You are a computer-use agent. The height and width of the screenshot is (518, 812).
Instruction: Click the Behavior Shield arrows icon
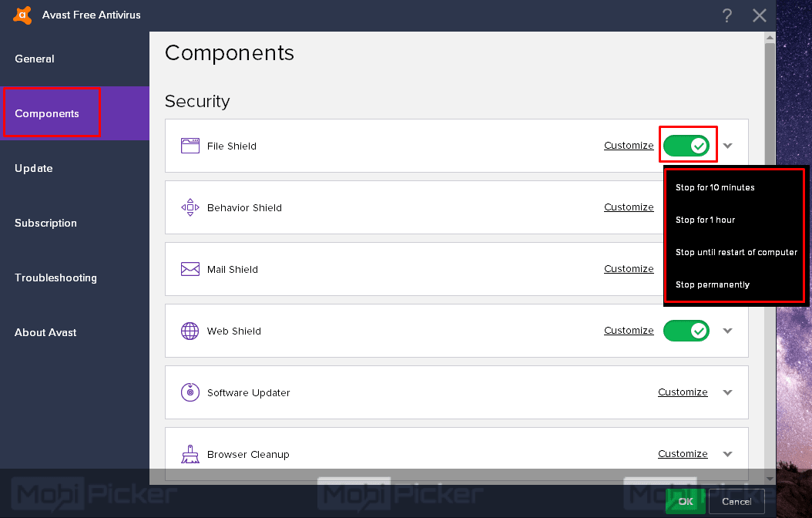[x=190, y=207]
